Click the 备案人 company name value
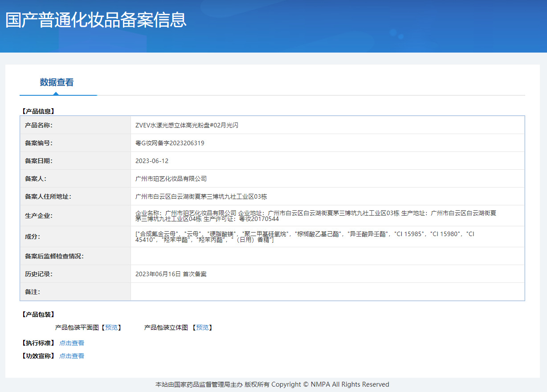 click(171, 179)
